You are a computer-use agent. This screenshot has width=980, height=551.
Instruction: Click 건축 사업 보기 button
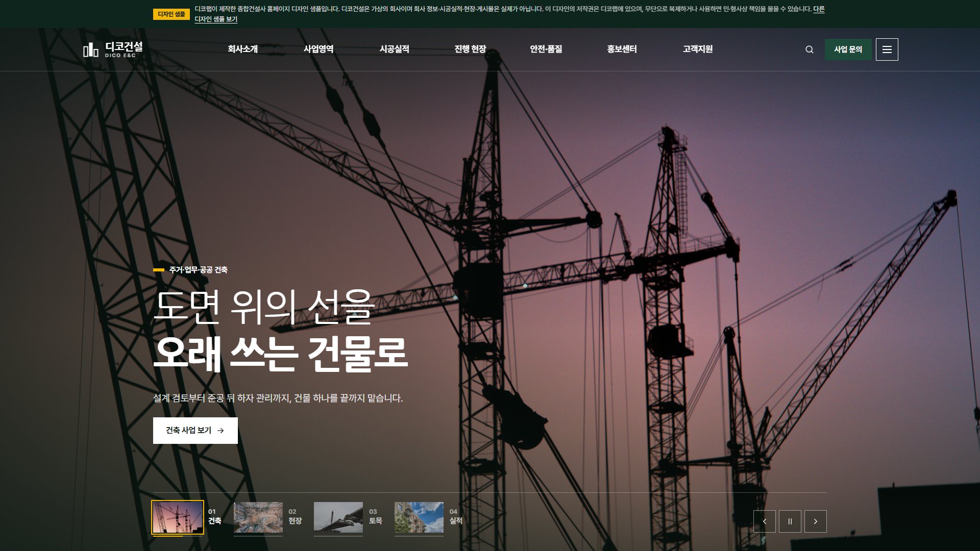click(195, 431)
